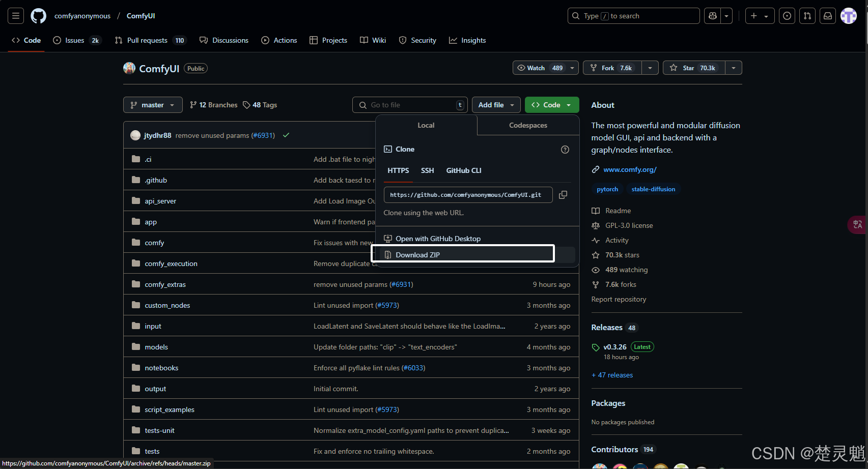
Task: Click the v0.3.26 release tag icon
Action: 596,347
